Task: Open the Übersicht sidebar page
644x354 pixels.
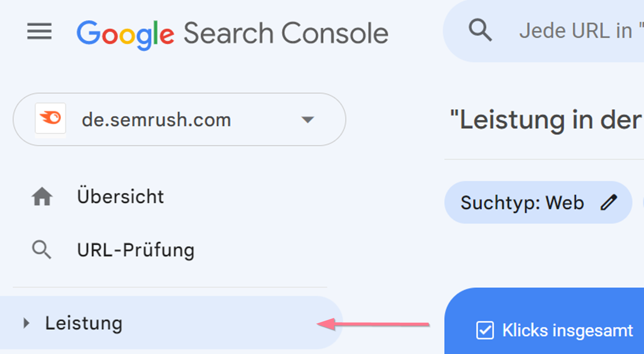Action: coord(120,195)
